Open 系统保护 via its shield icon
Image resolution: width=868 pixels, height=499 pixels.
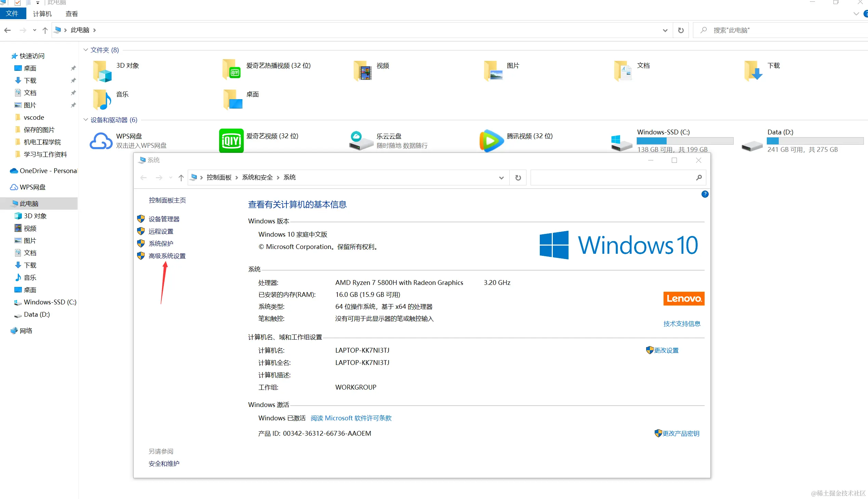click(x=141, y=243)
